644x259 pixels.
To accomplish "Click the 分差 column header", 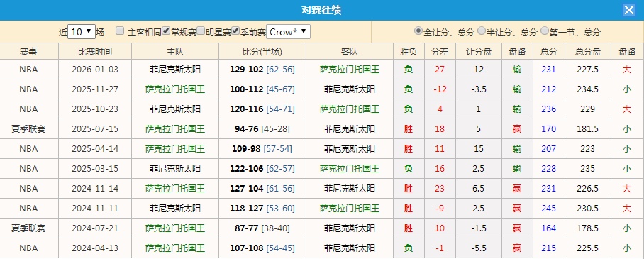I will click(x=440, y=52).
